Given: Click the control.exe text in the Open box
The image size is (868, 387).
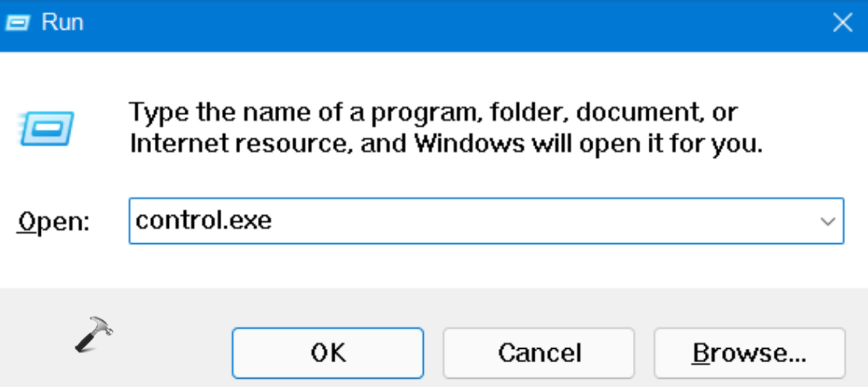Looking at the screenshot, I should (204, 221).
